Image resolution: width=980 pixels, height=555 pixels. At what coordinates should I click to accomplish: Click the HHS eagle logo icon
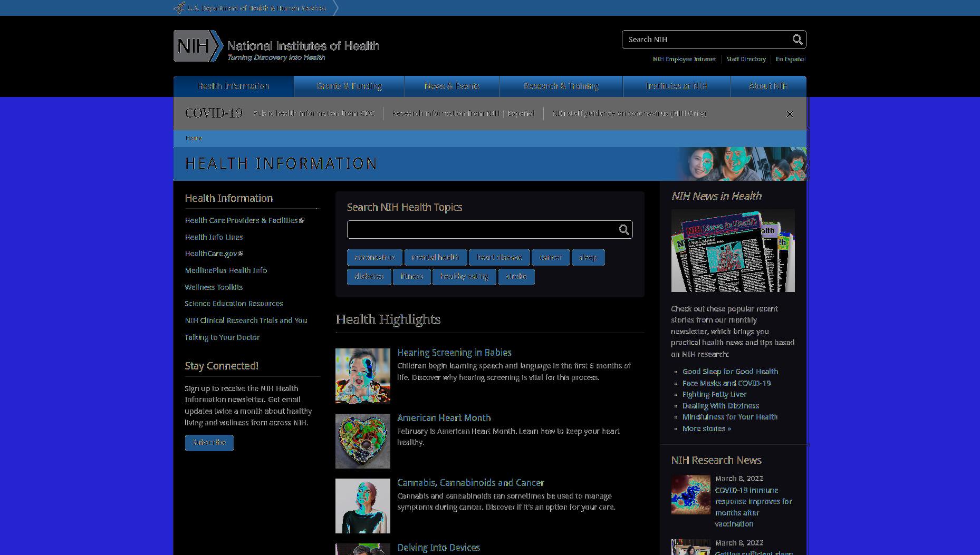179,8
